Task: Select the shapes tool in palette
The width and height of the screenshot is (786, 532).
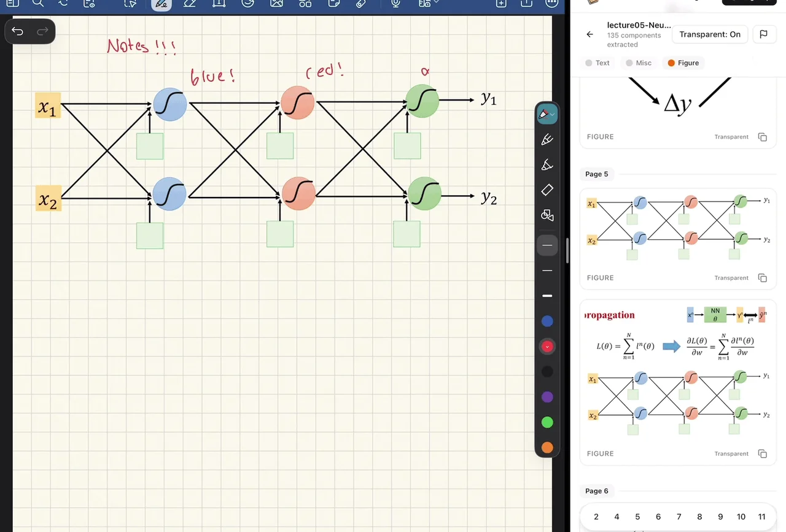Action: (547, 215)
